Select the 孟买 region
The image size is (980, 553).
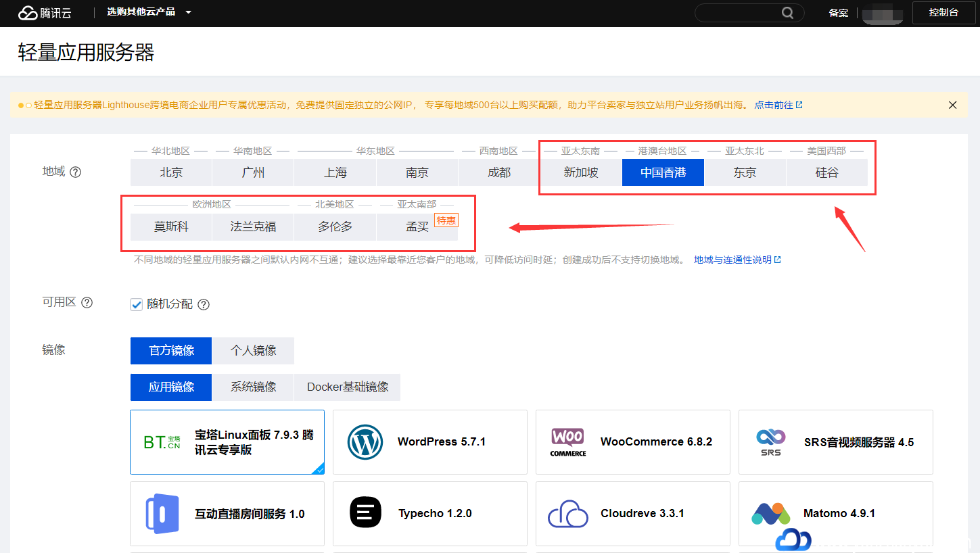(x=417, y=227)
